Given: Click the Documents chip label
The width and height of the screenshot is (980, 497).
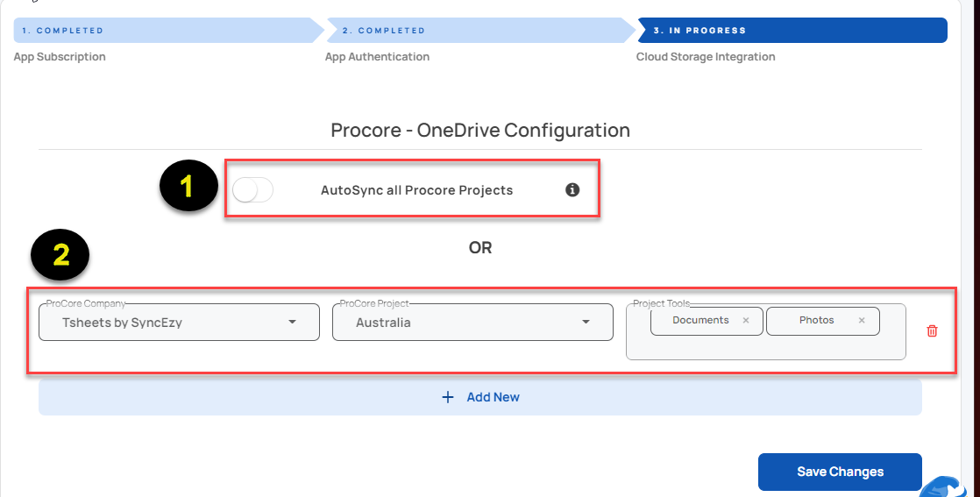Looking at the screenshot, I should 700,320.
